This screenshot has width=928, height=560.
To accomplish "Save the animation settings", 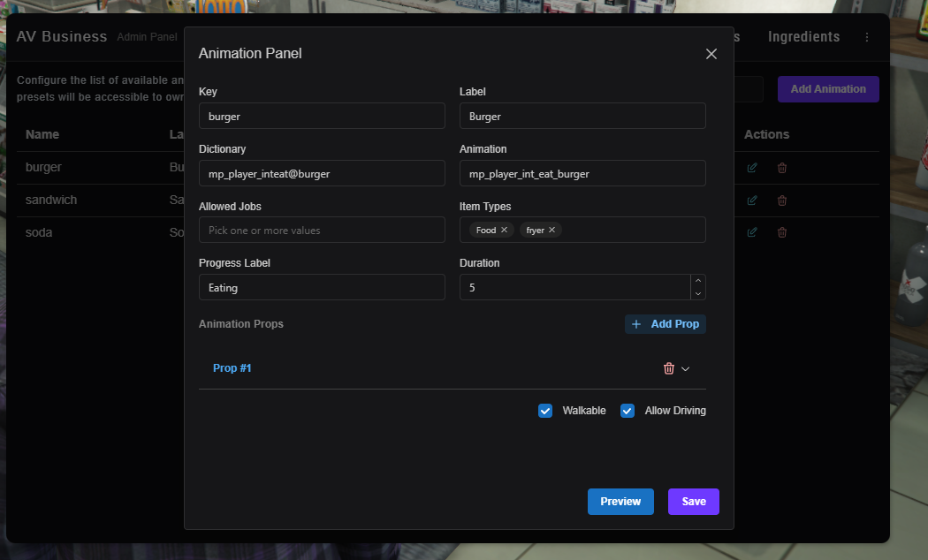I will (694, 502).
